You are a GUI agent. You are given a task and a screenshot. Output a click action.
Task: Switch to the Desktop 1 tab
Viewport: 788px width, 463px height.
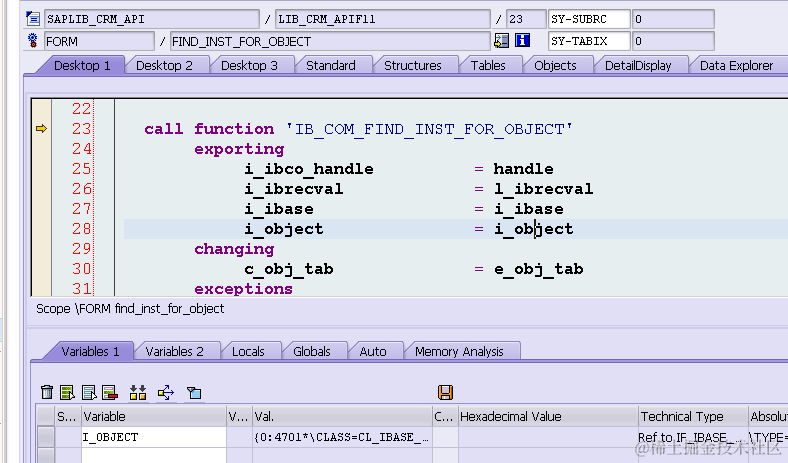click(x=82, y=65)
